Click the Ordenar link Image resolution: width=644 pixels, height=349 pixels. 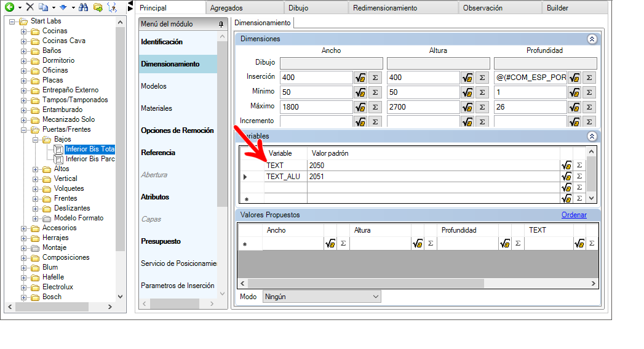pos(574,215)
